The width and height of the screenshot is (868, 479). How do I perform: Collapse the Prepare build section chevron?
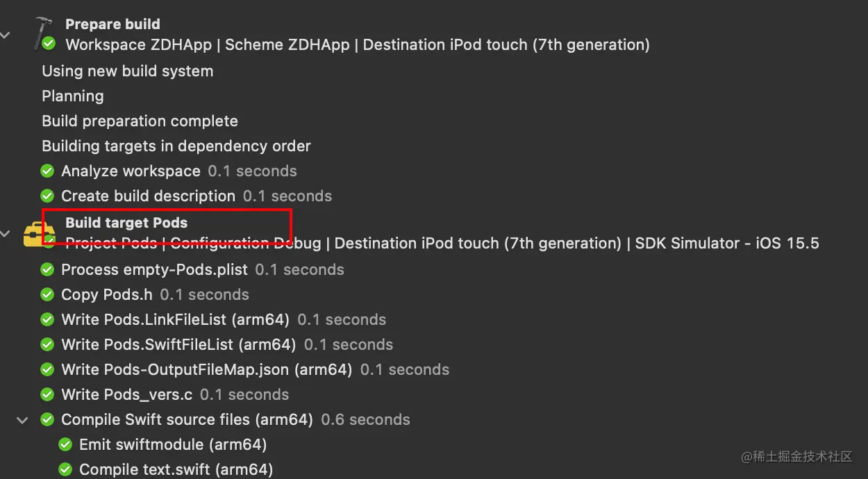pyautogui.click(x=5, y=34)
